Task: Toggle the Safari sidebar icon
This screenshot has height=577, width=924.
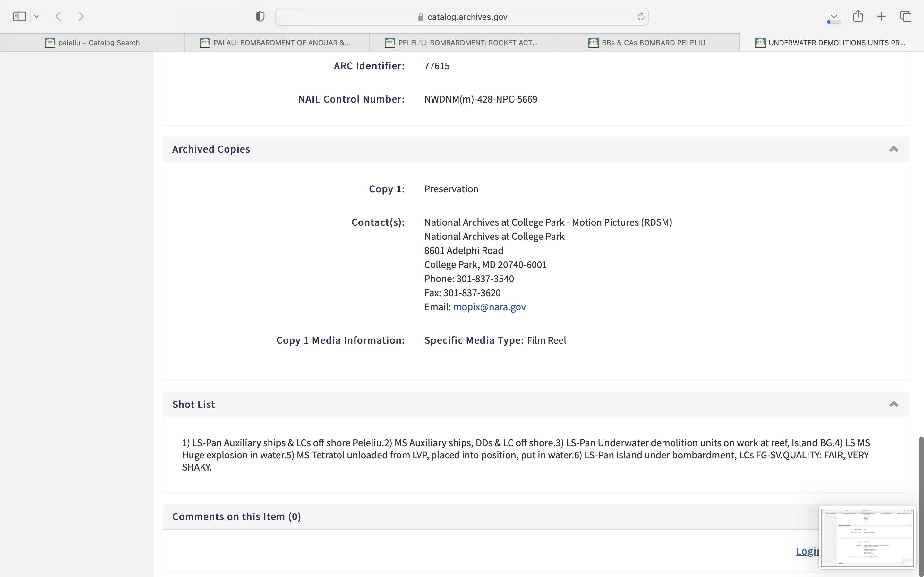Action: pos(20,16)
